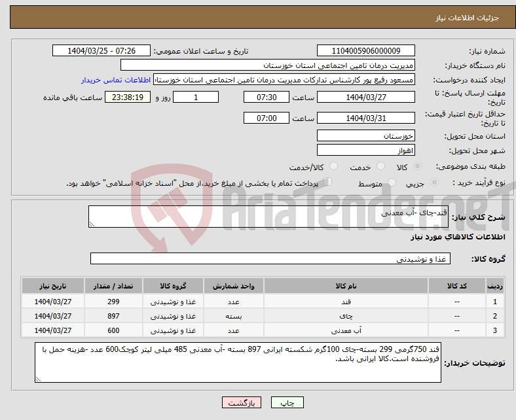Viewport: 516px width, 420px height.
Task: Click quantity 299 in قند row
Action: tap(113, 302)
